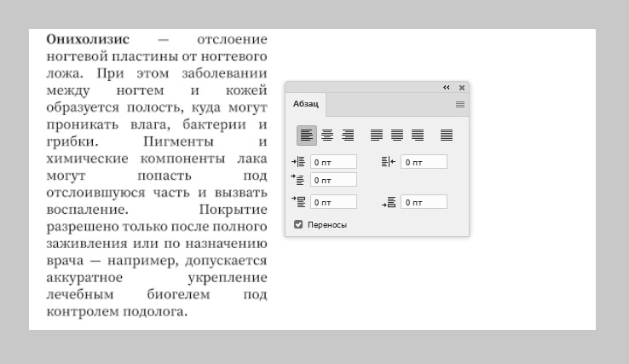Apply justify all lines alignment
Screen dimensions: 629x364
(x=447, y=135)
